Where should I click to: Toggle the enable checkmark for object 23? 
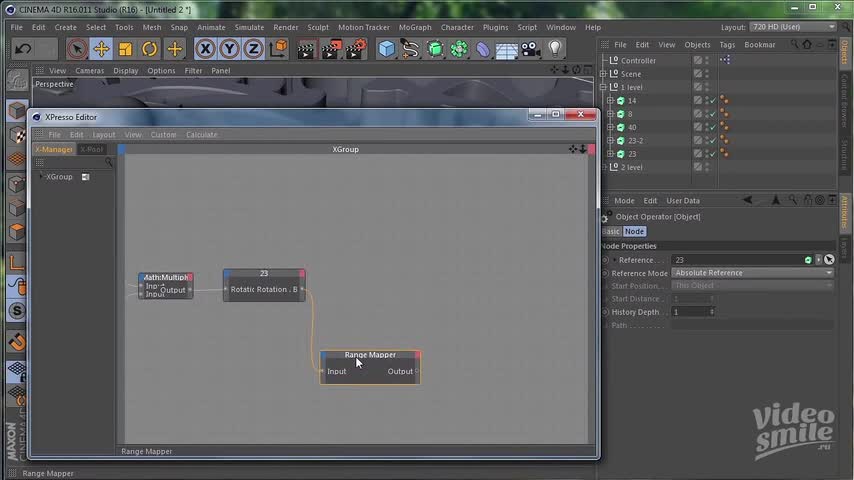[713, 154]
